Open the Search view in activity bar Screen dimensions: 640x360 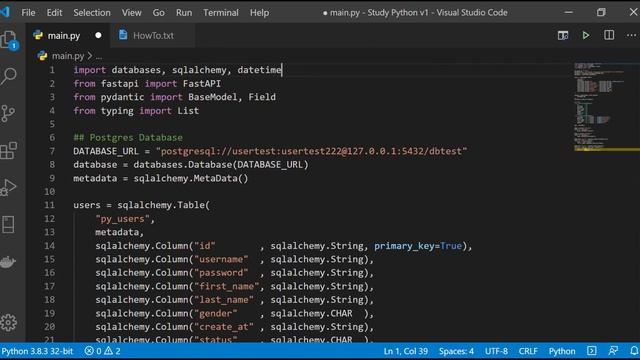point(9,76)
